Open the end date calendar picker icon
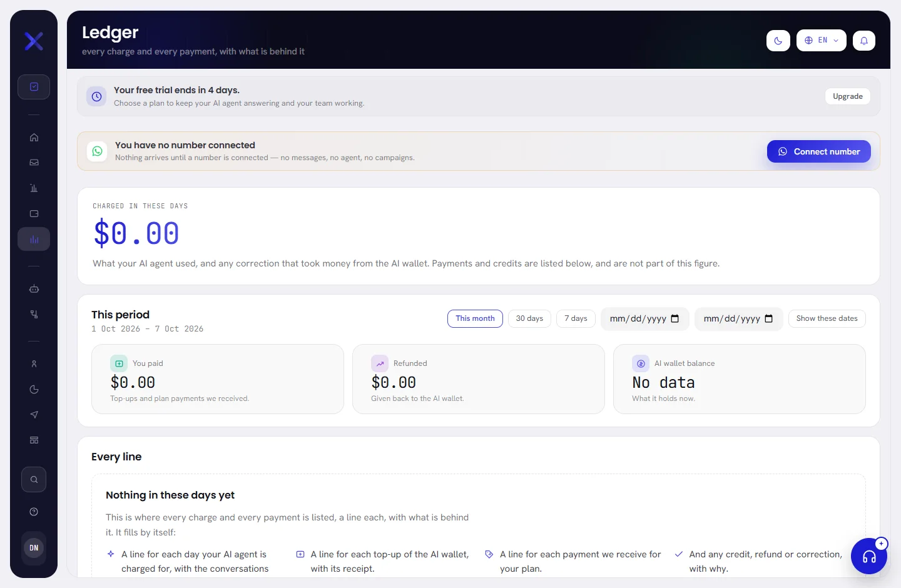 coord(769,318)
